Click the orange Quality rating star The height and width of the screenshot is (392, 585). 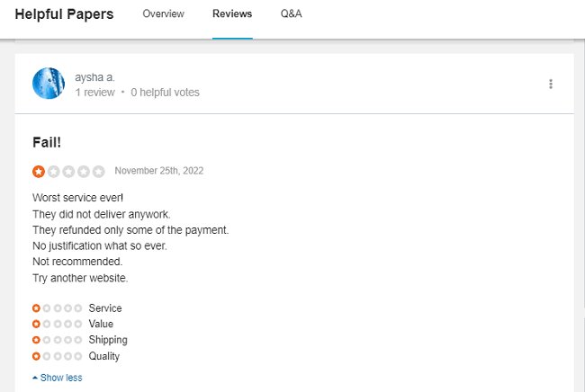click(36, 356)
